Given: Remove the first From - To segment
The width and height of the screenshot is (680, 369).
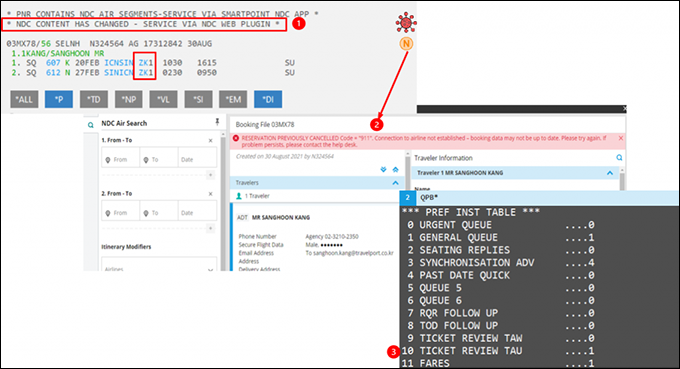Looking at the screenshot, I should 210,140.
